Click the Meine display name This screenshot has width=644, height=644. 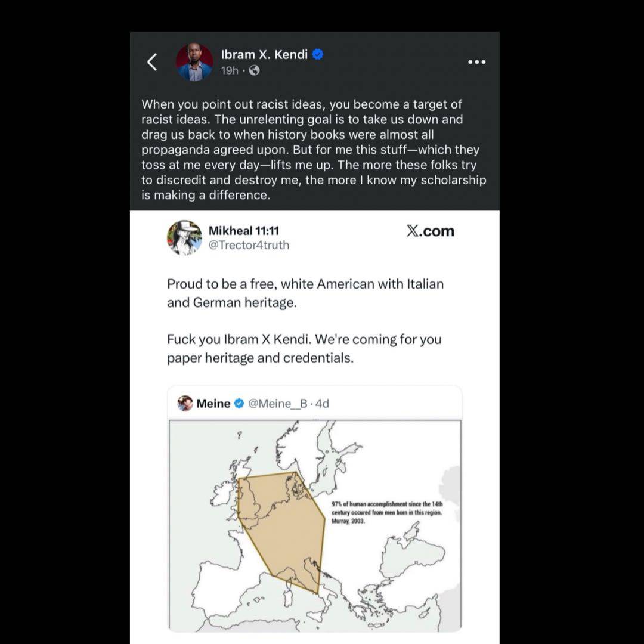(213, 404)
